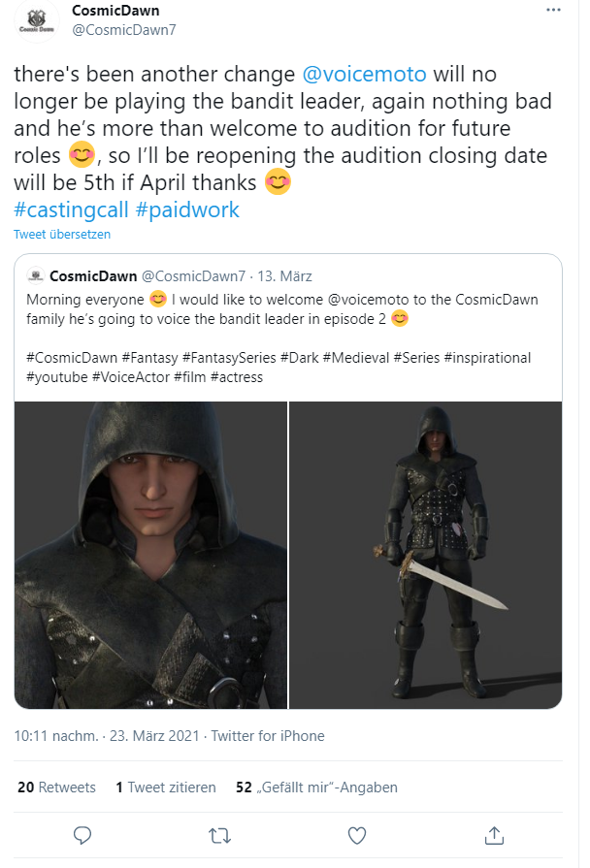The width and height of the screenshot is (590, 868).
Task: Follow the #castingcall hashtag
Action: tap(71, 210)
